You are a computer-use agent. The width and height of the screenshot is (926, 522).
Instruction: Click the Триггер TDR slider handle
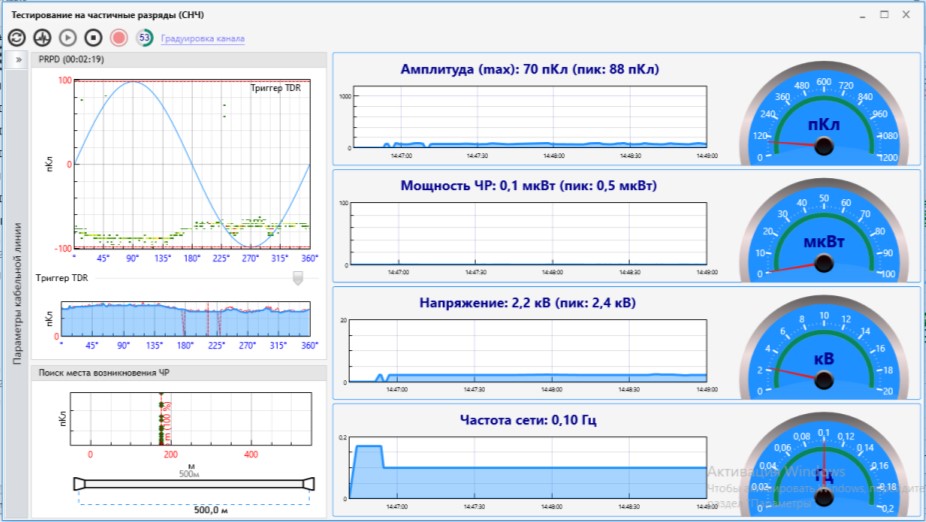[x=297, y=279]
